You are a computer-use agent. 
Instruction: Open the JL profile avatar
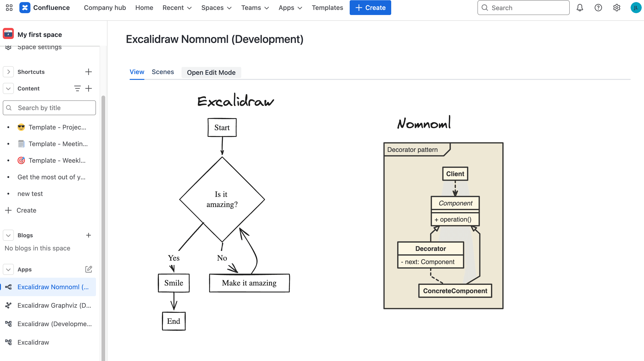[x=635, y=8]
